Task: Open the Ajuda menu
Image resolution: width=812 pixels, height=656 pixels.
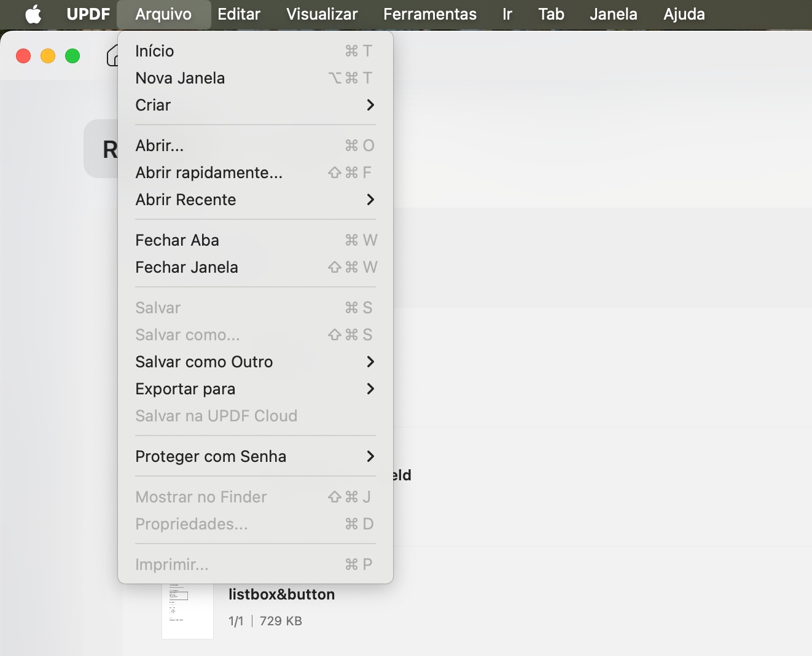Action: [x=684, y=14]
